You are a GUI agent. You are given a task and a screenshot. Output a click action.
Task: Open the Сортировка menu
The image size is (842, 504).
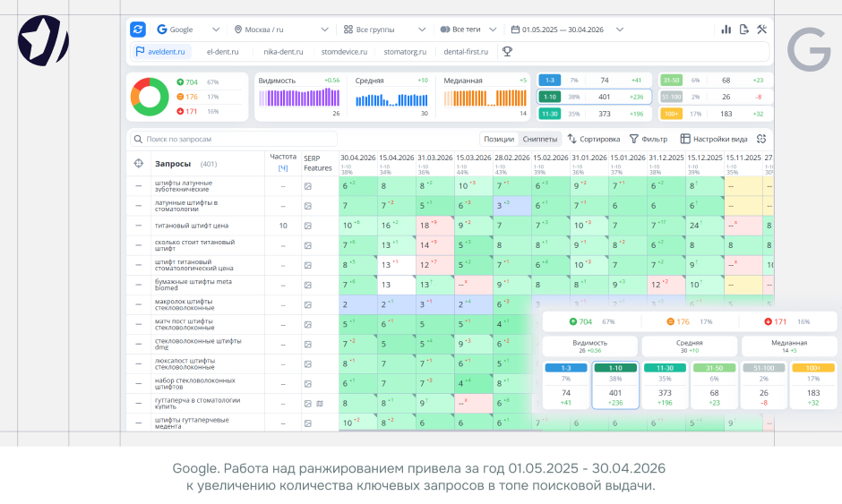point(594,139)
